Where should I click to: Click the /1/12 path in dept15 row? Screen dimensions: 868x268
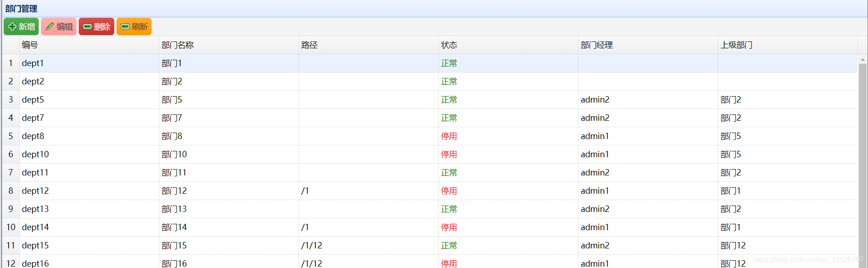[312, 246]
